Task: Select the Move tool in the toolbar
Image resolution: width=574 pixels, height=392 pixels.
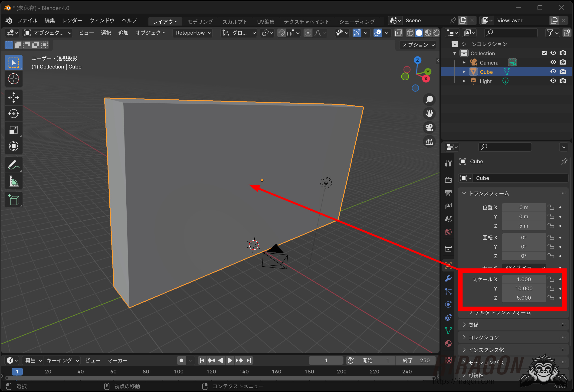Action: [13, 97]
